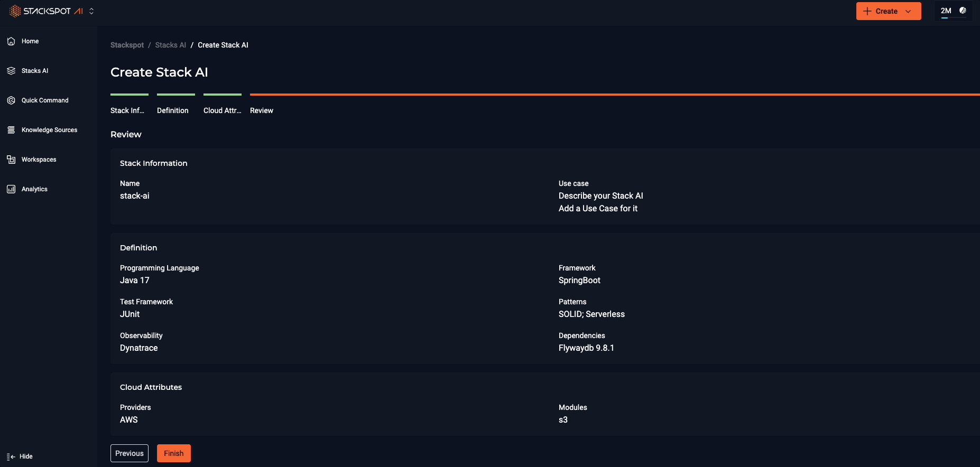The image size is (980, 467).
Task: Click the account avatar next to 2M
Action: [963, 11]
